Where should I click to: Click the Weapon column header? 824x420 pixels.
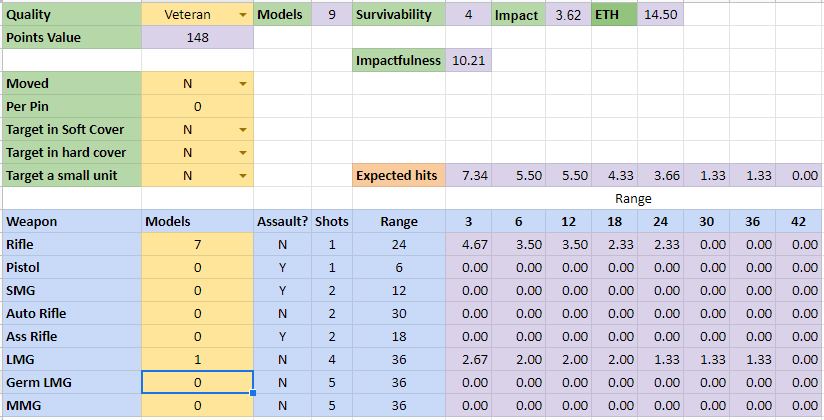pyautogui.click(x=72, y=221)
